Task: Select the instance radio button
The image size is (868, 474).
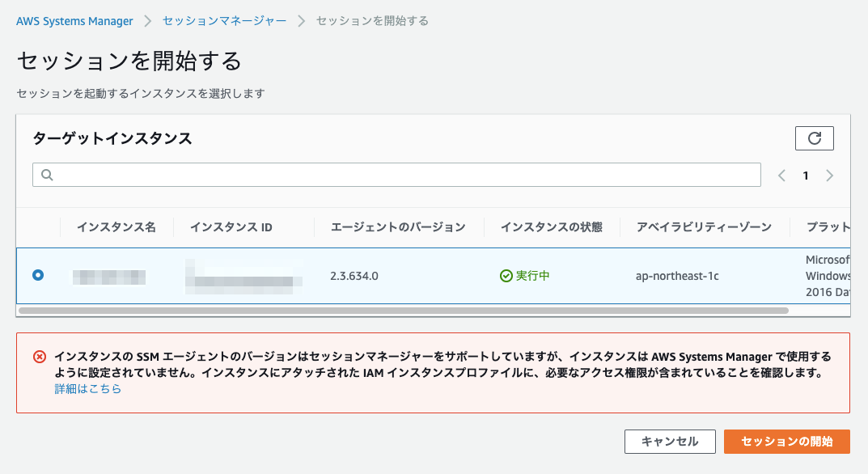Action: pos(38,275)
